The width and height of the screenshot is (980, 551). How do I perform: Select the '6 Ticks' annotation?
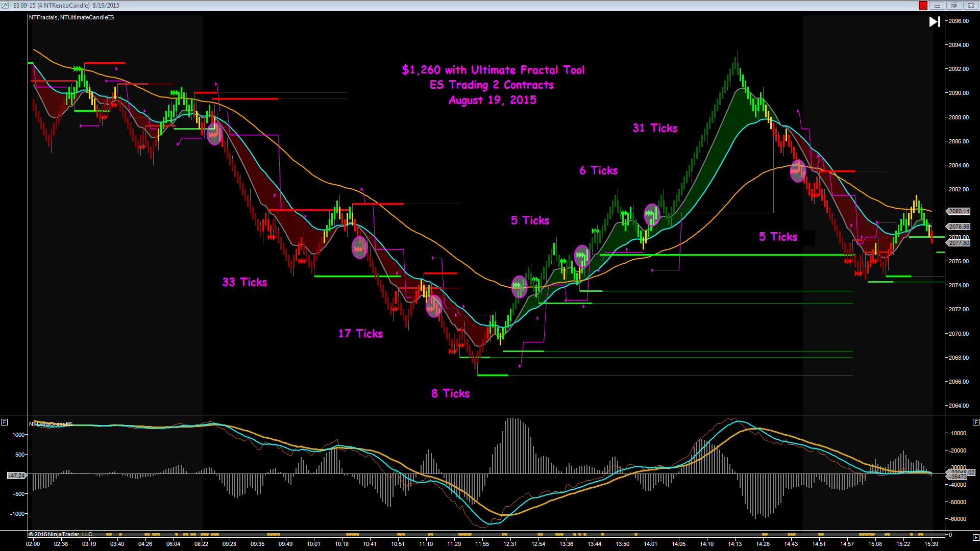click(598, 170)
